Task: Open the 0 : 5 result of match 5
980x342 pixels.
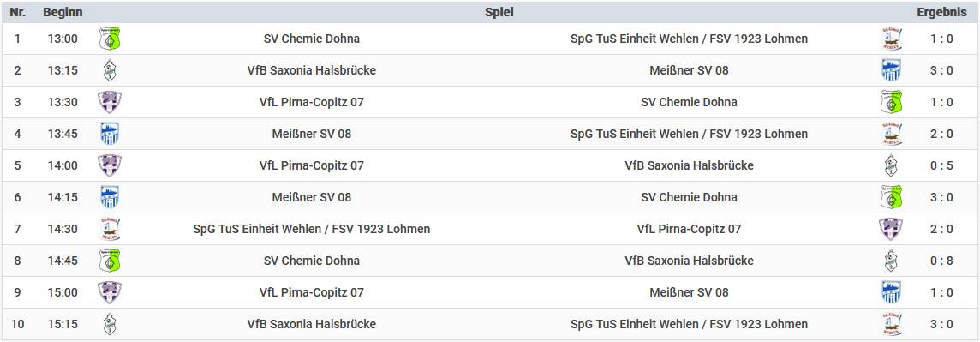Action: (941, 165)
